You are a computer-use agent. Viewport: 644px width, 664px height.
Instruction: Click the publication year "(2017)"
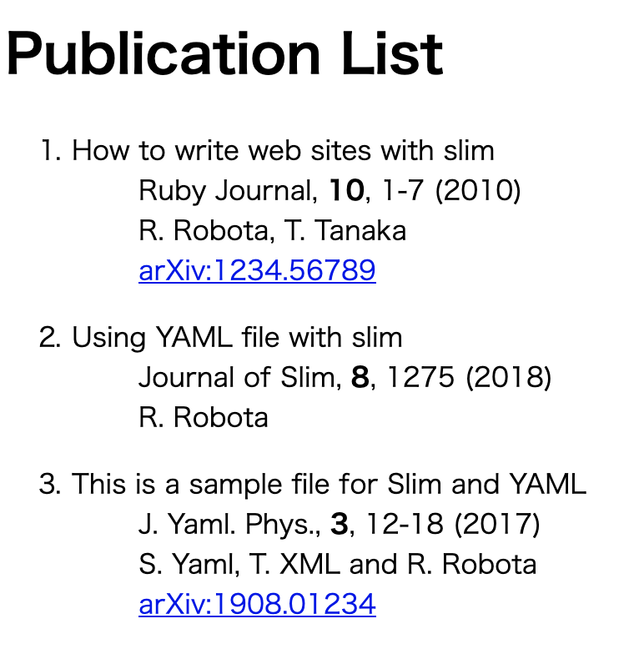pyautogui.click(x=496, y=525)
